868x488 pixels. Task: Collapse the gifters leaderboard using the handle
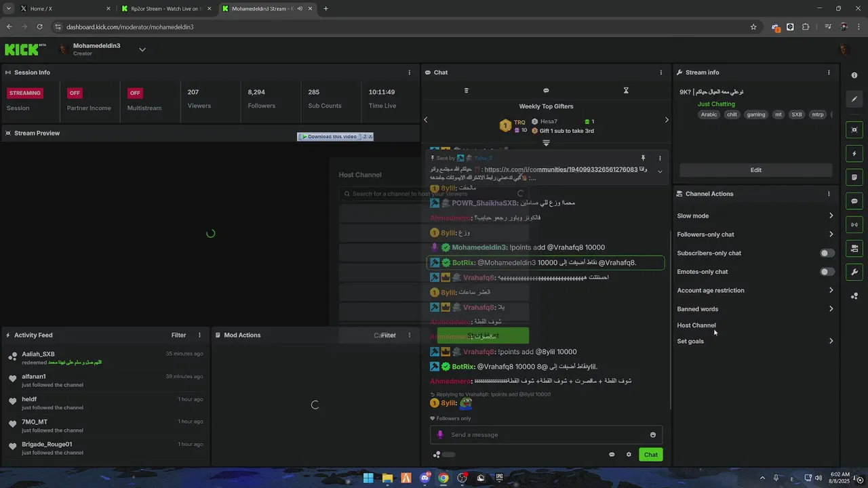point(546,143)
